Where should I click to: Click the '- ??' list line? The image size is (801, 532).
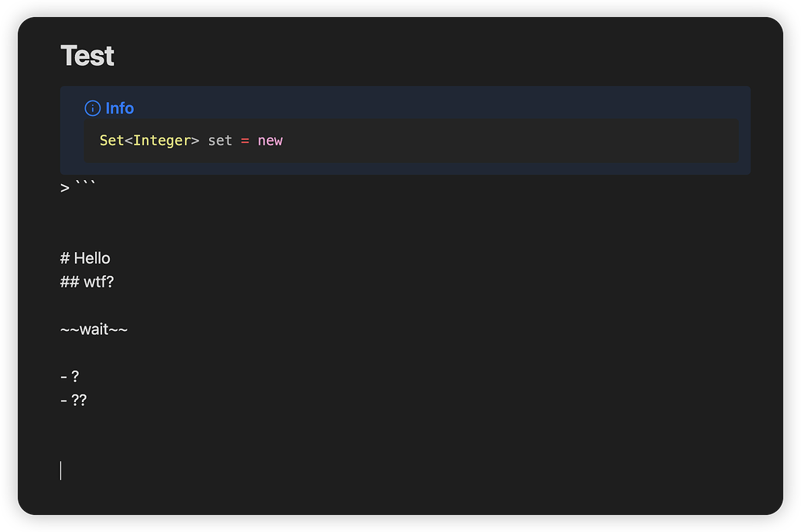pos(74,401)
